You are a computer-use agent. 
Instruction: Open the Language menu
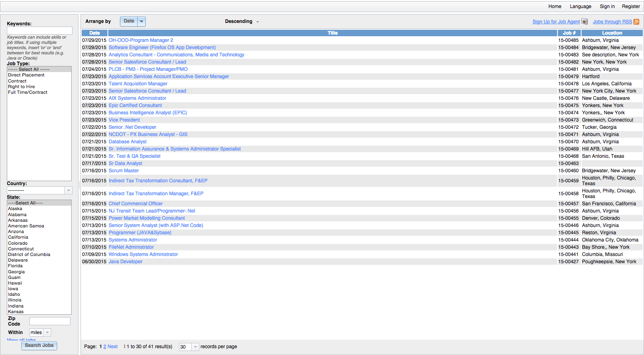pyautogui.click(x=580, y=6)
